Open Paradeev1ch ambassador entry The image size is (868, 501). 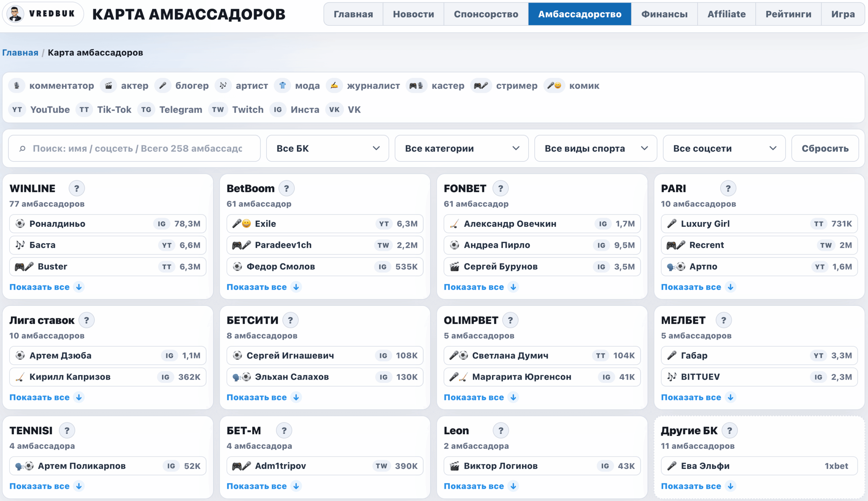click(x=325, y=245)
